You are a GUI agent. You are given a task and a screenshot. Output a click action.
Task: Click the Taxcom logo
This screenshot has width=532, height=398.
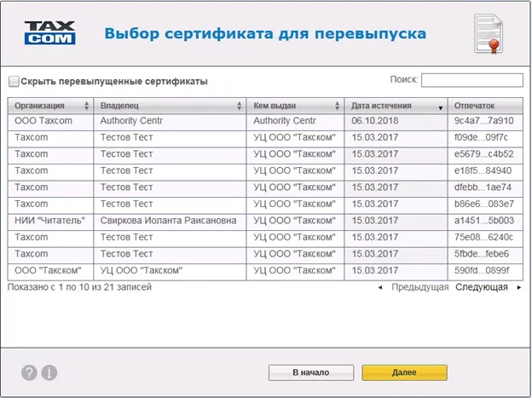point(49,33)
